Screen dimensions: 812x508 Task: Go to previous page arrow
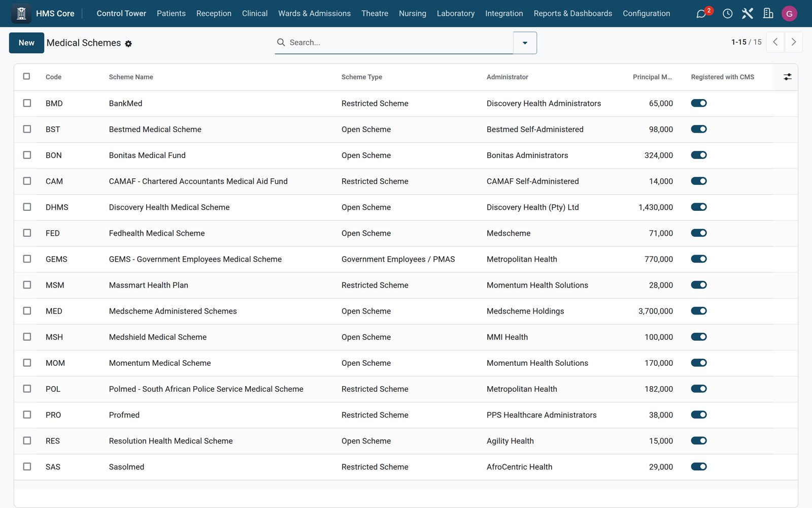[x=775, y=42]
